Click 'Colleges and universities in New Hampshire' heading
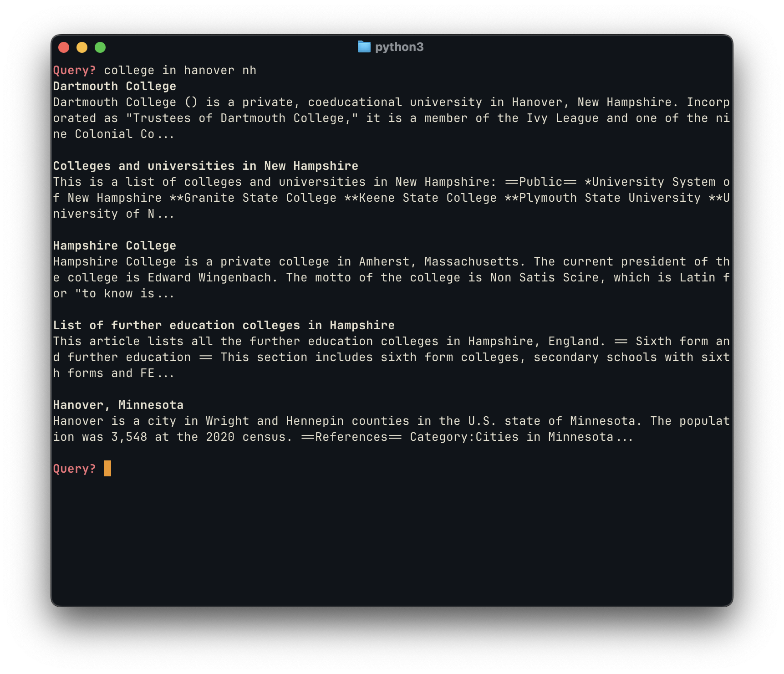 point(205,166)
